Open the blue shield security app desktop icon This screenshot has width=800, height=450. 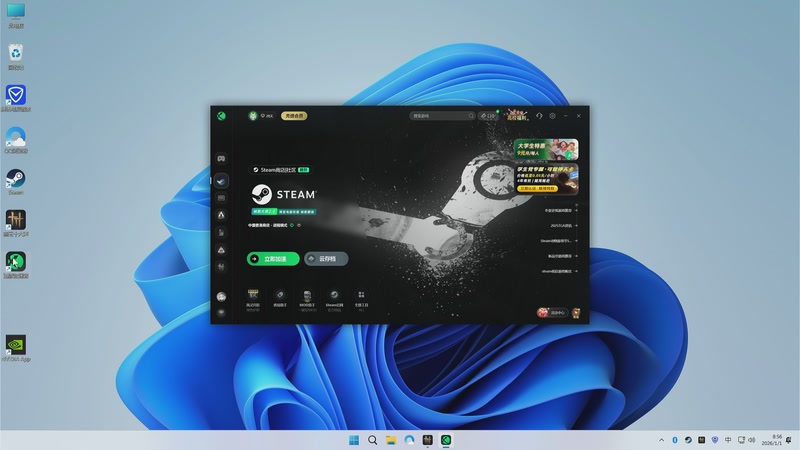tap(16, 98)
